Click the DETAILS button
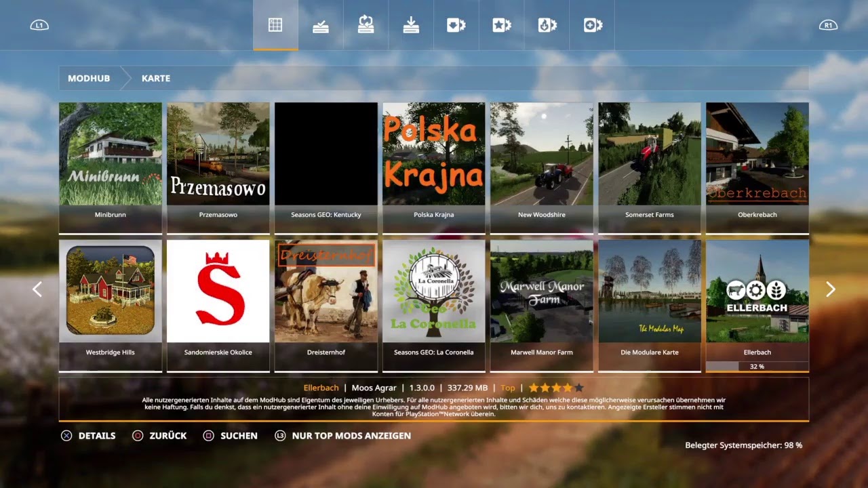Viewport: 868px width, 488px height. [88, 436]
